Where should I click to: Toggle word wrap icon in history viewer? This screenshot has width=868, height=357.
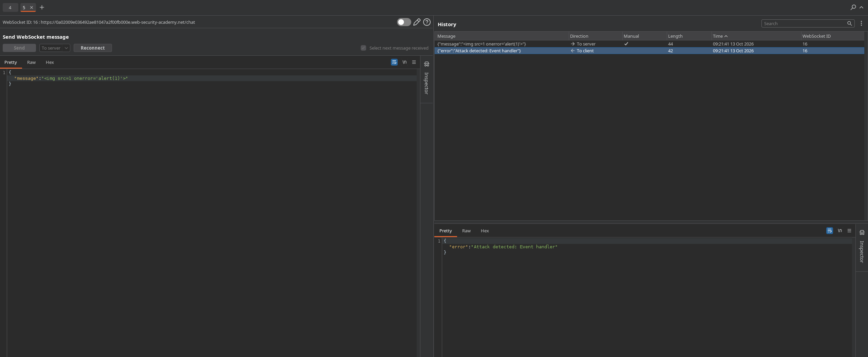point(829,231)
